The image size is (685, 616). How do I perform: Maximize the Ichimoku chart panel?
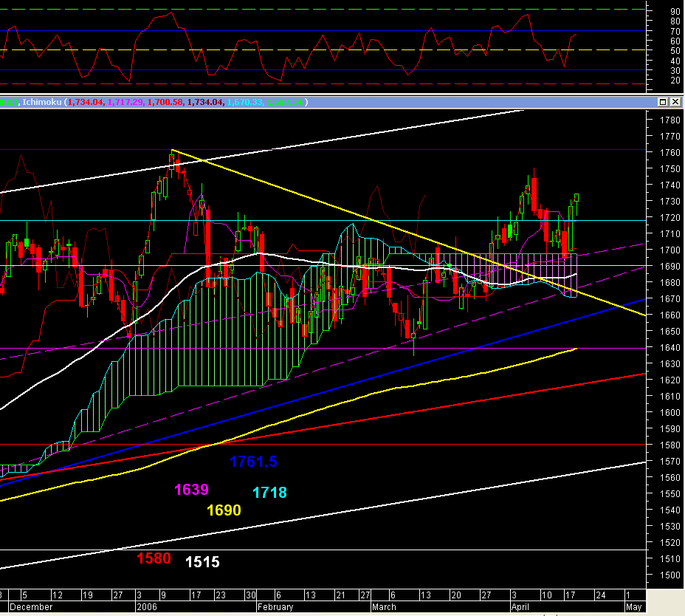coord(663,102)
